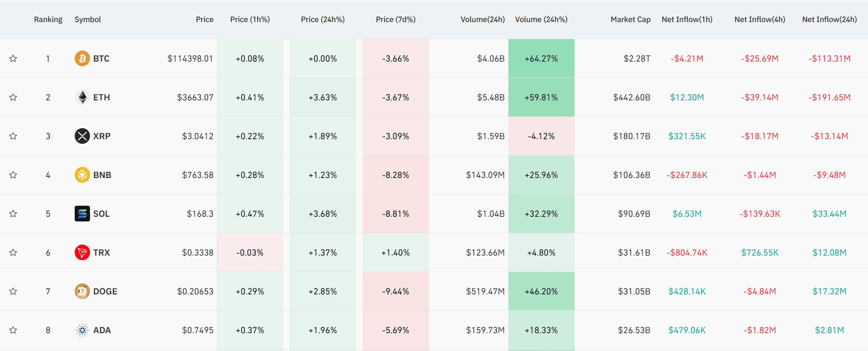Click the XRP coin logo icon
868x351 pixels.
coord(82,136)
